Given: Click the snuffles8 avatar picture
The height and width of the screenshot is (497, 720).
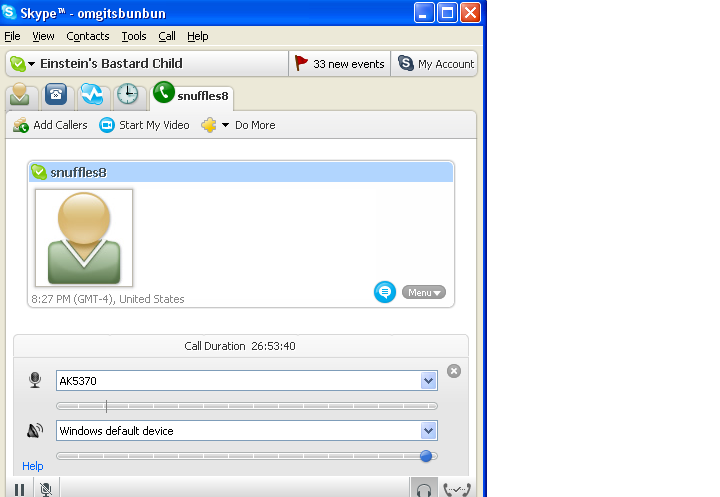Looking at the screenshot, I should tap(84, 238).
